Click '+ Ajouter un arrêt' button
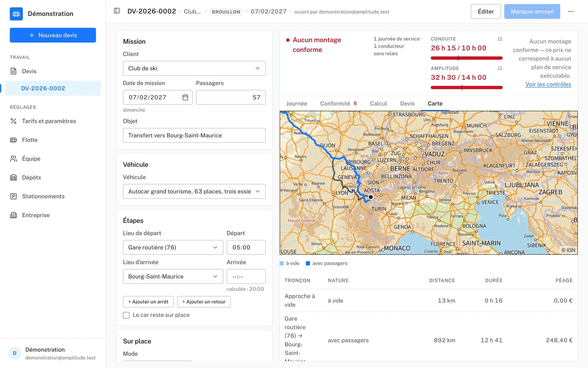Viewport: 588px width, 368px height. [x=148, y=302]
